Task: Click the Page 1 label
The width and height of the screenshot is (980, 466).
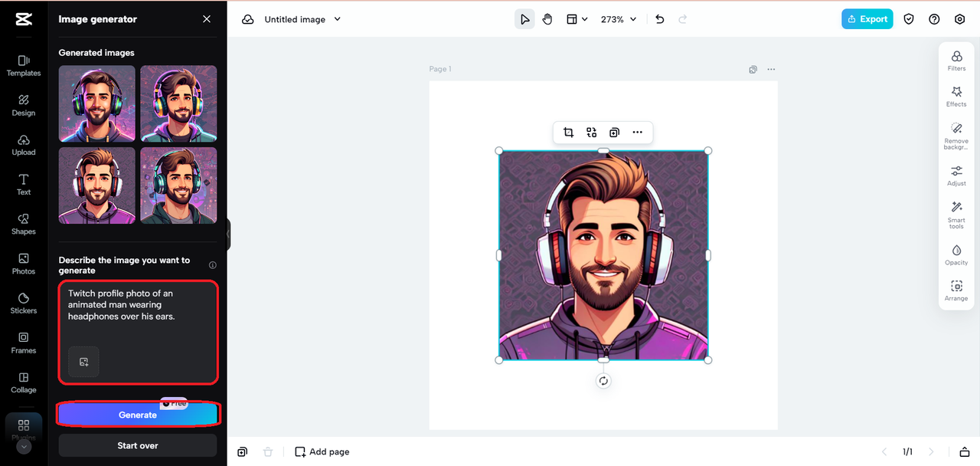Action: pyautogui.click(x=440, y=69)
